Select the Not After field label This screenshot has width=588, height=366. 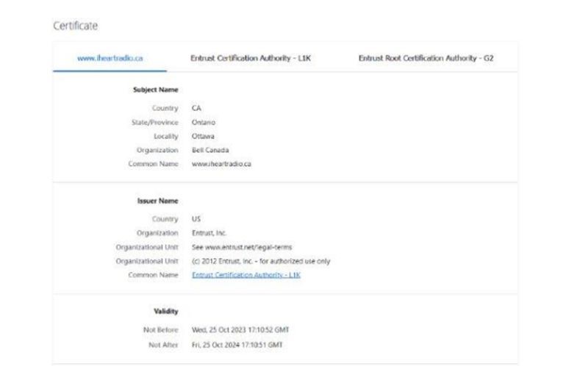[x=163, y=345]
